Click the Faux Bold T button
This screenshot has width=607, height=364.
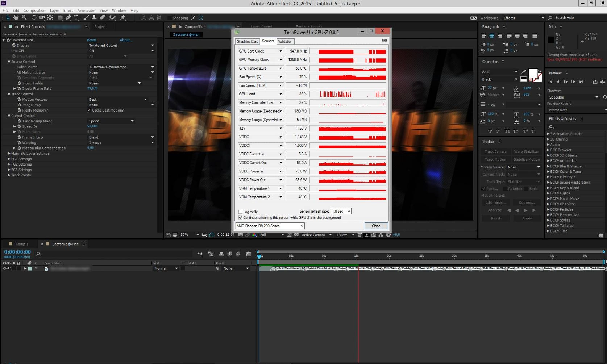click(490, 131)
